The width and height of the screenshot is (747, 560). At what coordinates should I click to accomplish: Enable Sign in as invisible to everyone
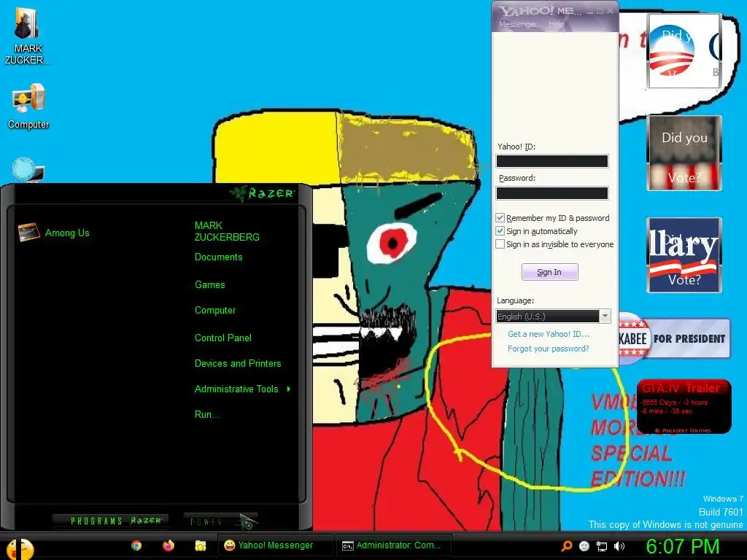500,244
